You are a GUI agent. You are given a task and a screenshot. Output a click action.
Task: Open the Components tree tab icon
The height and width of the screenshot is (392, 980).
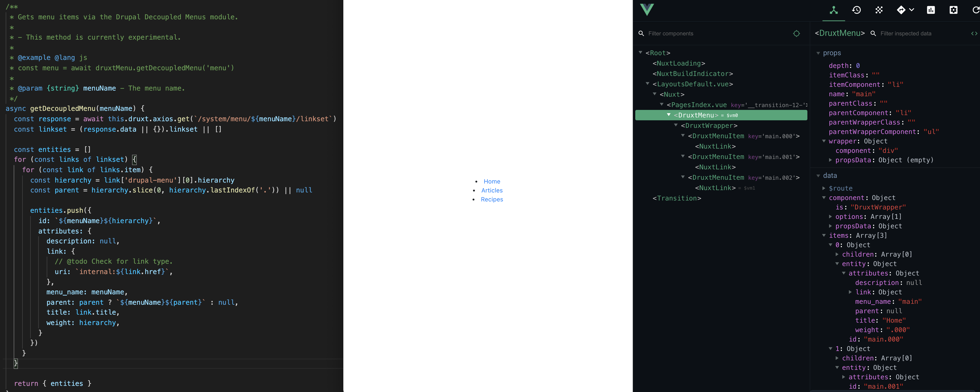pyautogui.click(x=834, y=10)
